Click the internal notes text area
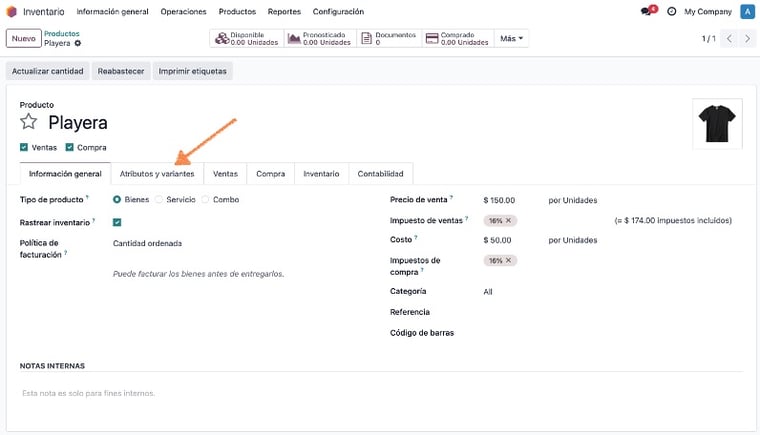Image resolution: width=760 pixels, height=435 pixels. 381,393
